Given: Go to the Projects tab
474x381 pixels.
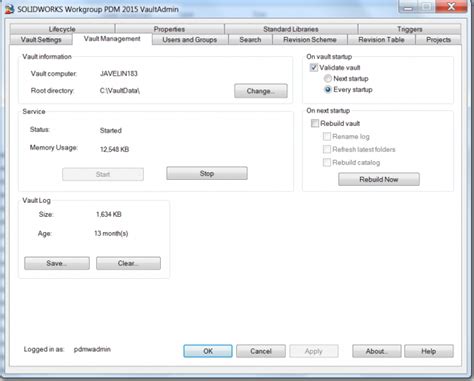Looking at the screenshot, I should (438, 39).
